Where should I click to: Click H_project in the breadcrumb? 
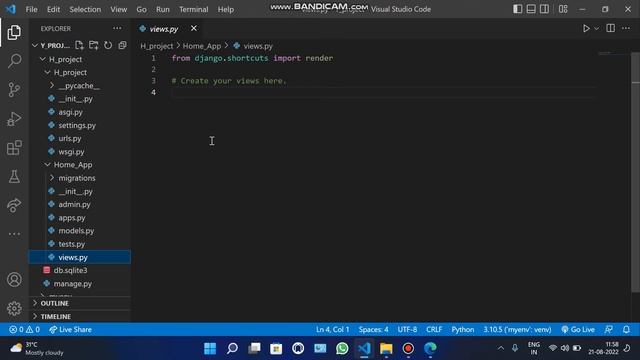point(156,46)
